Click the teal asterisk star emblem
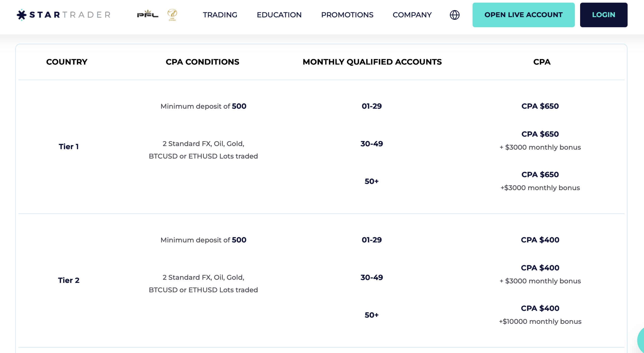This screenshot has width=644, height=353. [22, 15]
